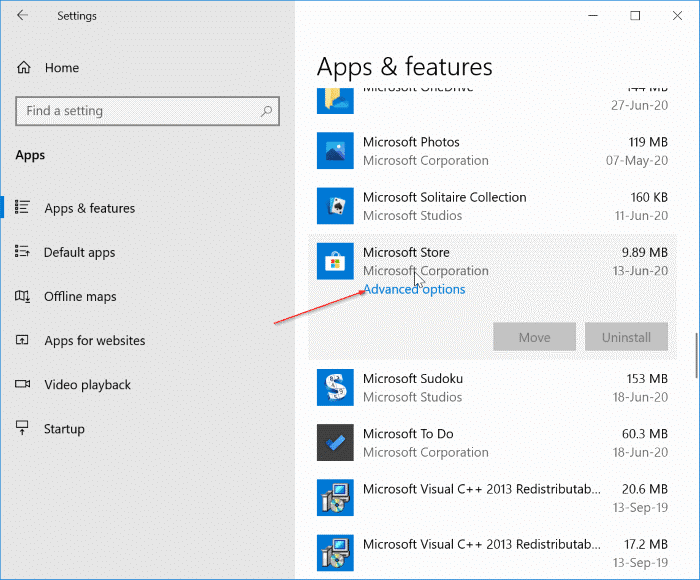Click the Microsoft Store app name
This screenshot has height=580, width=700.
coord(406,252)
